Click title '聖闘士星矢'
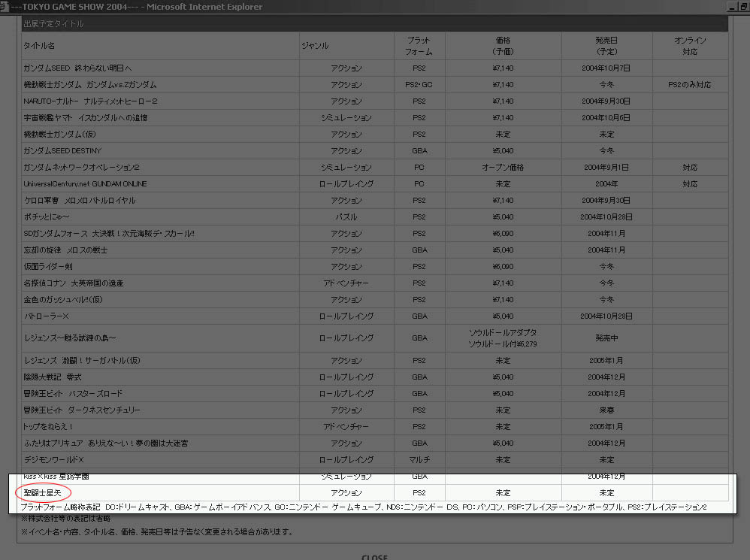 (x=43, y=492)
